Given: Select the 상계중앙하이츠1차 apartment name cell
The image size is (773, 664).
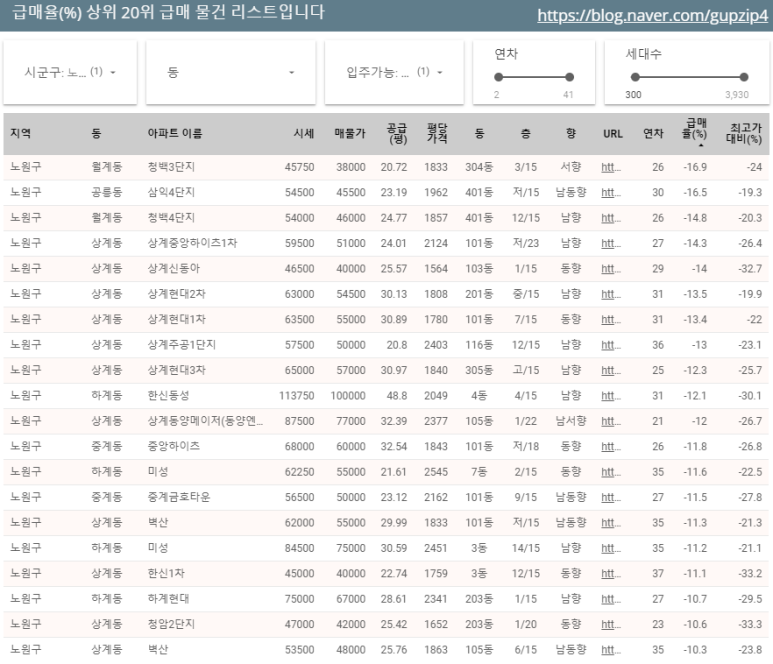Looking at the screenshot, I should click(x=192, y=243).
